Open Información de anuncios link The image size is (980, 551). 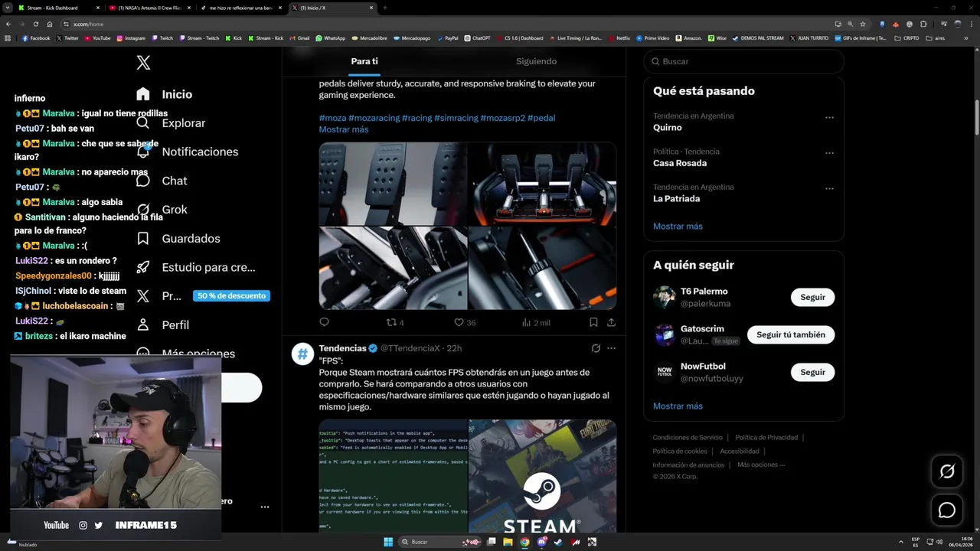(688, 465)
